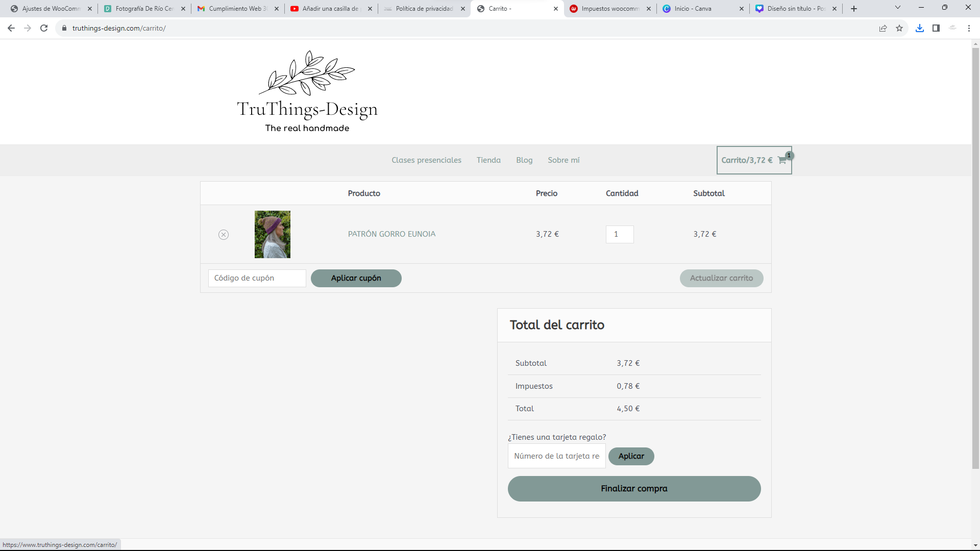Open the shopping cart icon

click(x=782, y=160)
